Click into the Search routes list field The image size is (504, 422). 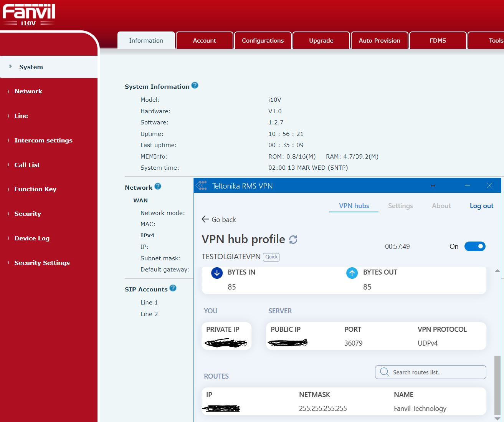point(431,372)
